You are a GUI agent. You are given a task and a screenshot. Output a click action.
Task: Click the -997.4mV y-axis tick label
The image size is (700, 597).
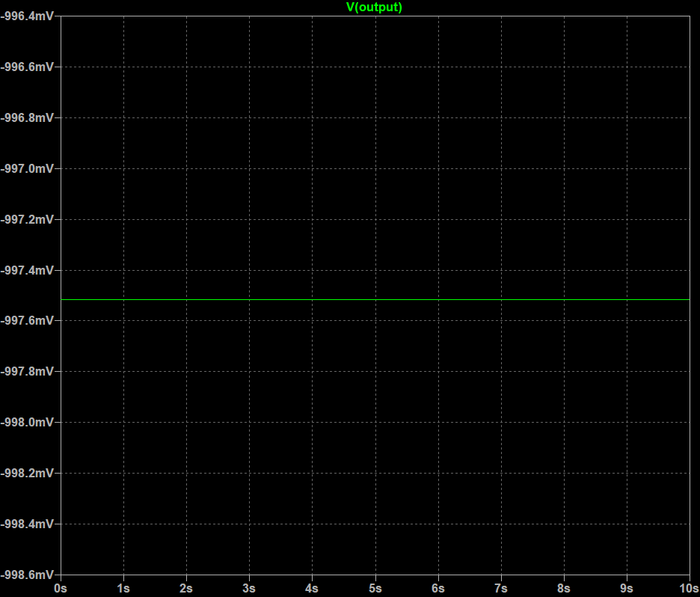coord(28,270)
